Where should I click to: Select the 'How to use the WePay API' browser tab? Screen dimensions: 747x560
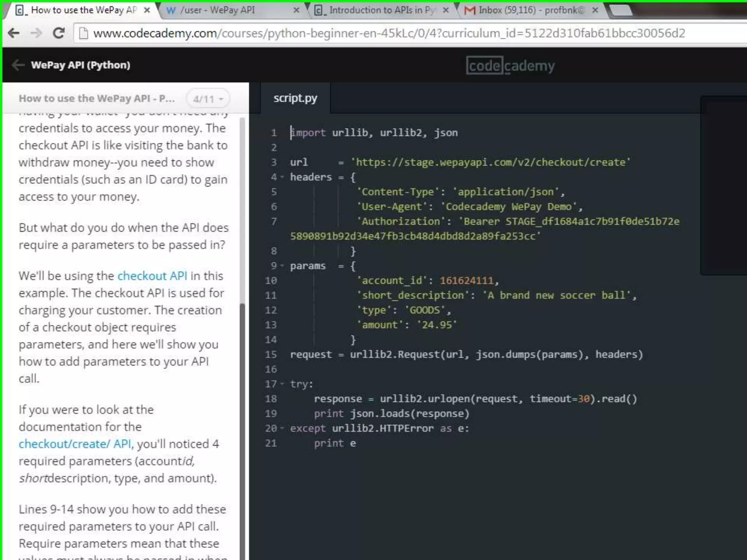(82, 10)
